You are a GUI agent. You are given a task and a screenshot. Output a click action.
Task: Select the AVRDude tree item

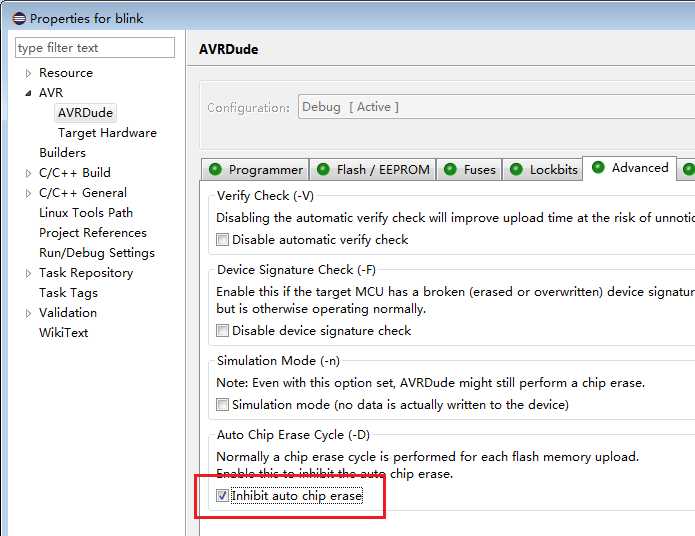click(x=85, y=113)
